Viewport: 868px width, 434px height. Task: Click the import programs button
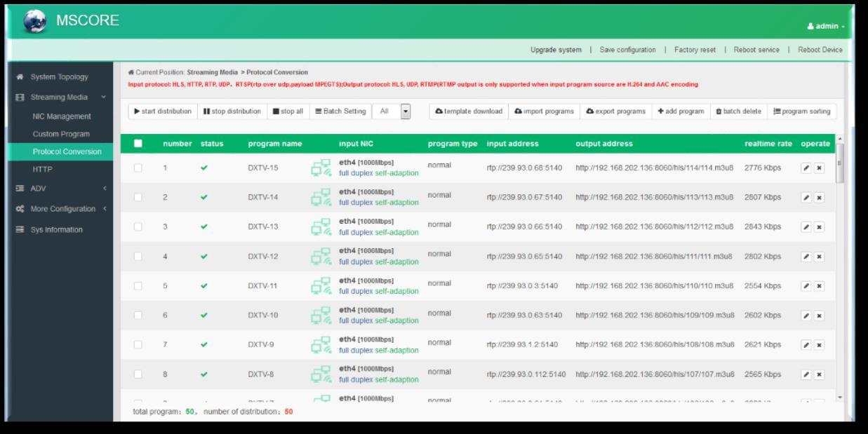pos(544,111)
